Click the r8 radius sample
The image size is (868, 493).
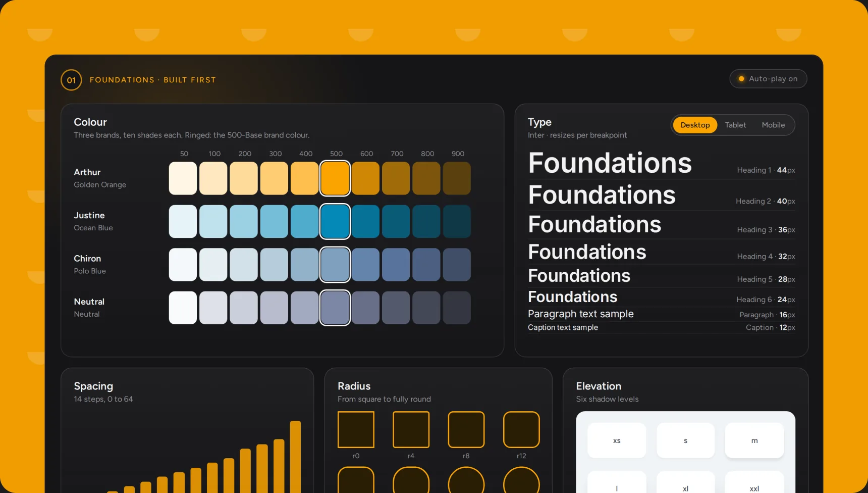click(x=466, y=430)
